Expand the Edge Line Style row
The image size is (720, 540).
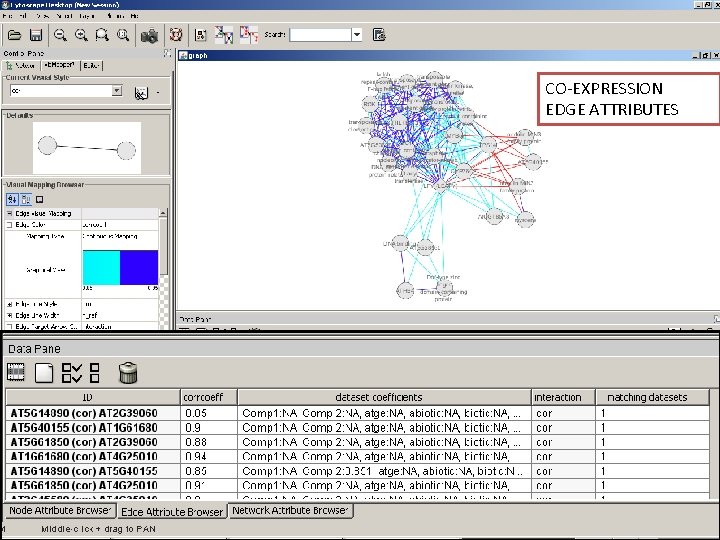(10, 303)
